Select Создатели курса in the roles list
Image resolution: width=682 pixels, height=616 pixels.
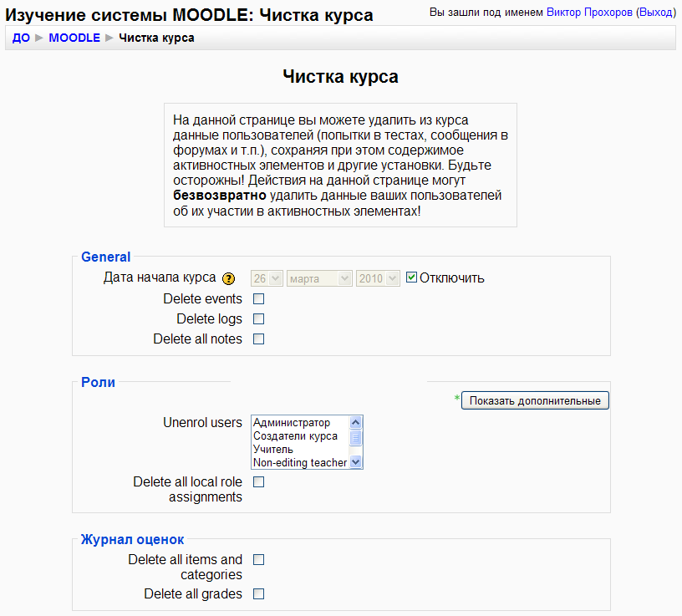[295, 436]
